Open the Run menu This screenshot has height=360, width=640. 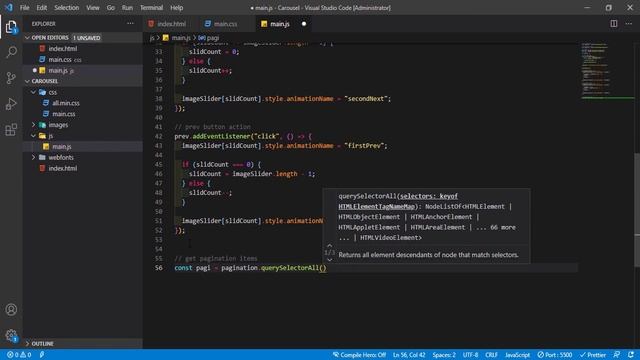click(x=127, y=8)
